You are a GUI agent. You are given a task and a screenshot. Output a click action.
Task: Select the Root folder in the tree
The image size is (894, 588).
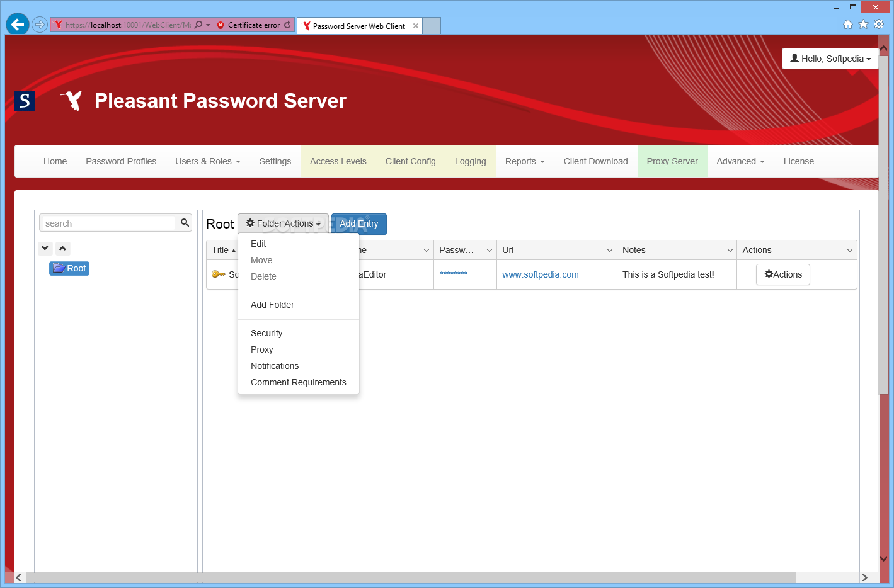pos(69,268)
